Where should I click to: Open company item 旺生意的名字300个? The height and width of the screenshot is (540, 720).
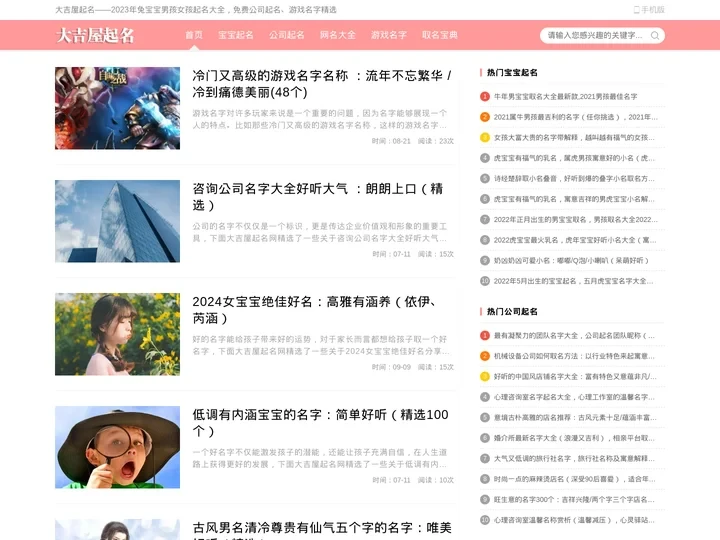(574, 500)
